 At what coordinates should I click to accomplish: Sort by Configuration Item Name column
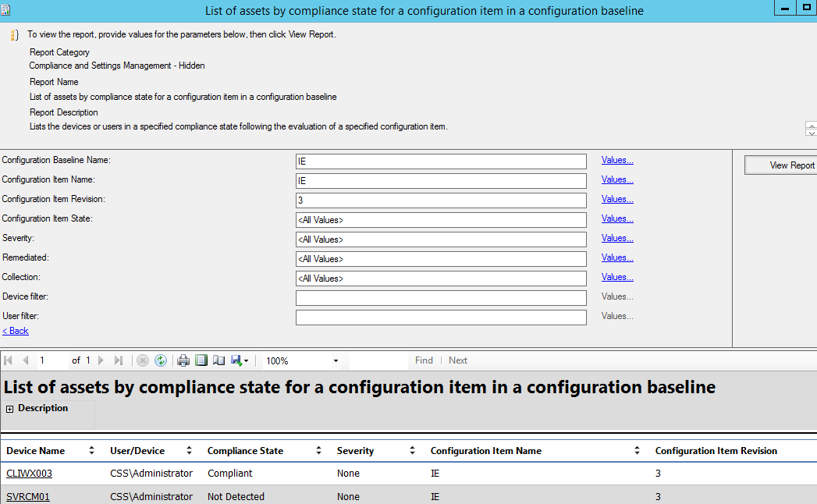pos(637,450)
